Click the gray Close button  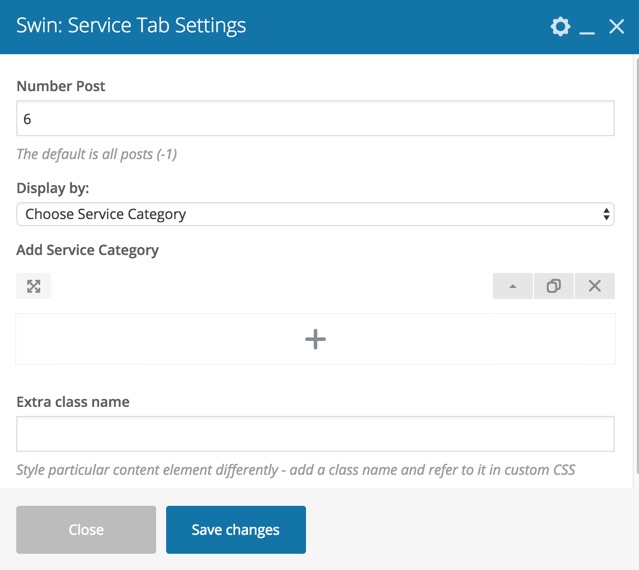(86, 530)
